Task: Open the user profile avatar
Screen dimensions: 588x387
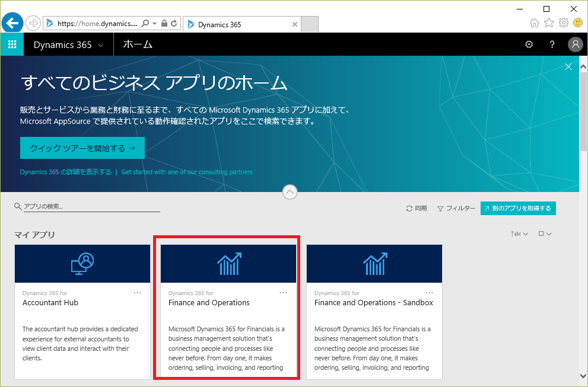Action: (576, 44)
